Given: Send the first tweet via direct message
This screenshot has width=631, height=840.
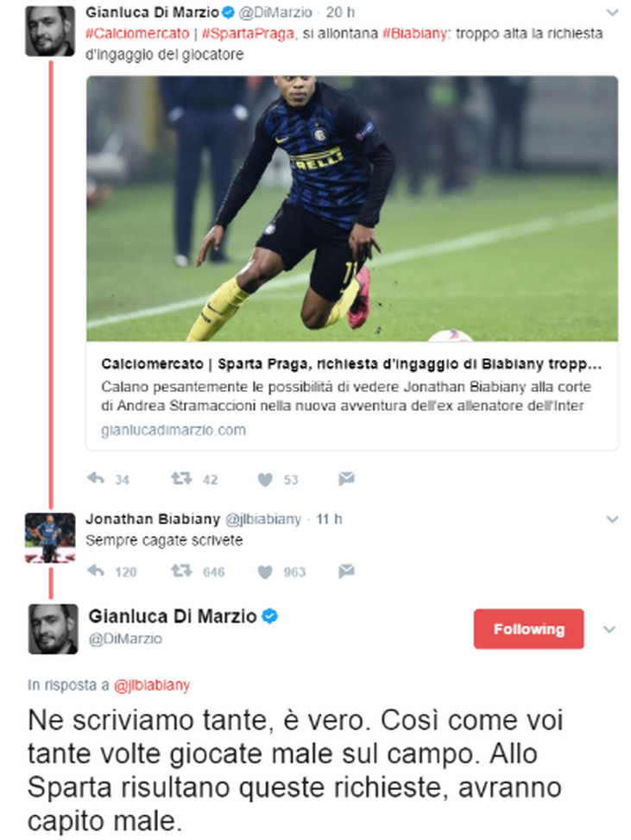Looking at the screenshot, I should click(x=346, y=478).
